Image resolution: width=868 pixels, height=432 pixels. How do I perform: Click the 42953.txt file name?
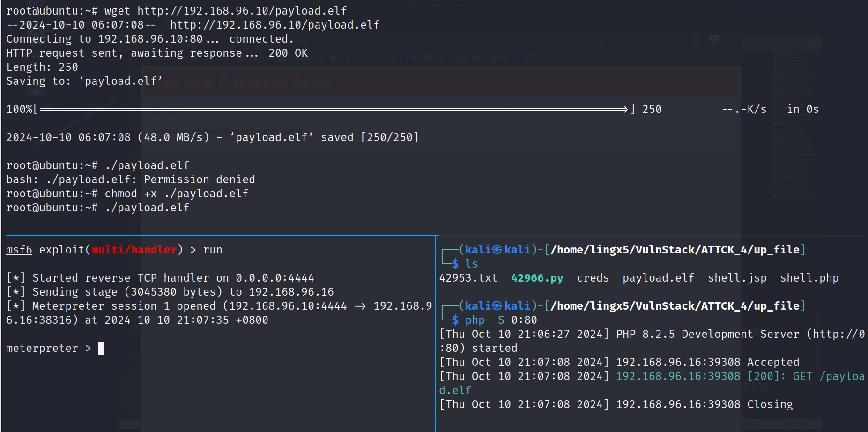point(468,278)
